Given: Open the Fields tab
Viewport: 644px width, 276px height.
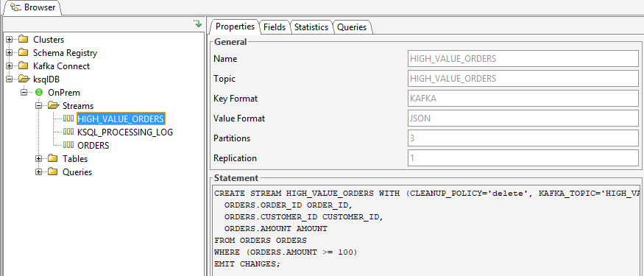Looking at the screenshot, I should pos(275,27).
